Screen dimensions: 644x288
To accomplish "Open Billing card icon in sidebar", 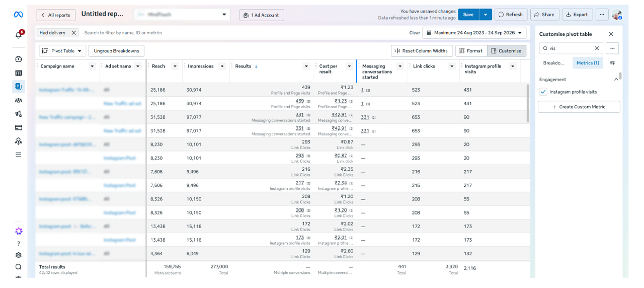I will pos(19,127).
